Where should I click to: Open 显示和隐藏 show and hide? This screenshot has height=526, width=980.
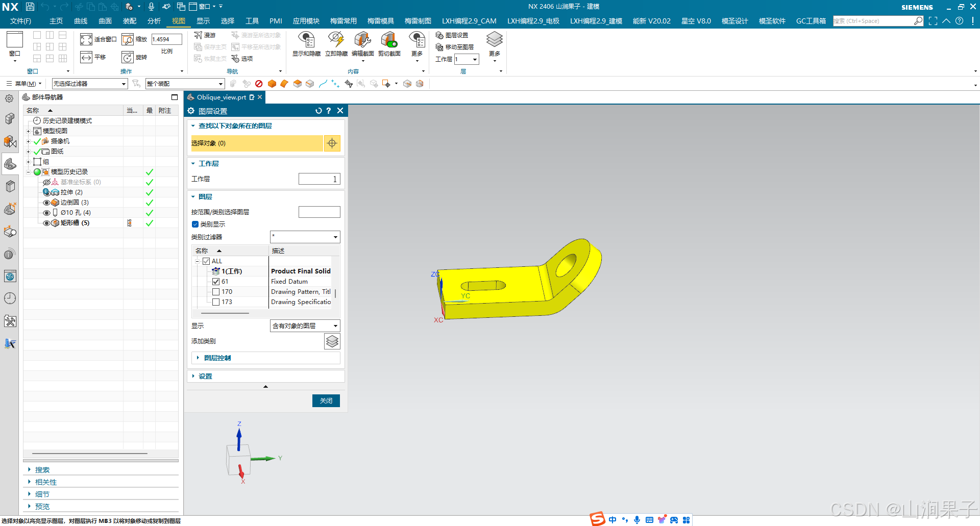coord(306,44)
